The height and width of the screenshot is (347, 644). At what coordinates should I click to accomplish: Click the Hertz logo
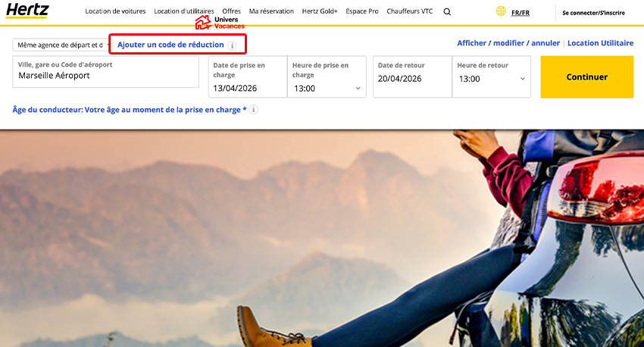[27, 11]
